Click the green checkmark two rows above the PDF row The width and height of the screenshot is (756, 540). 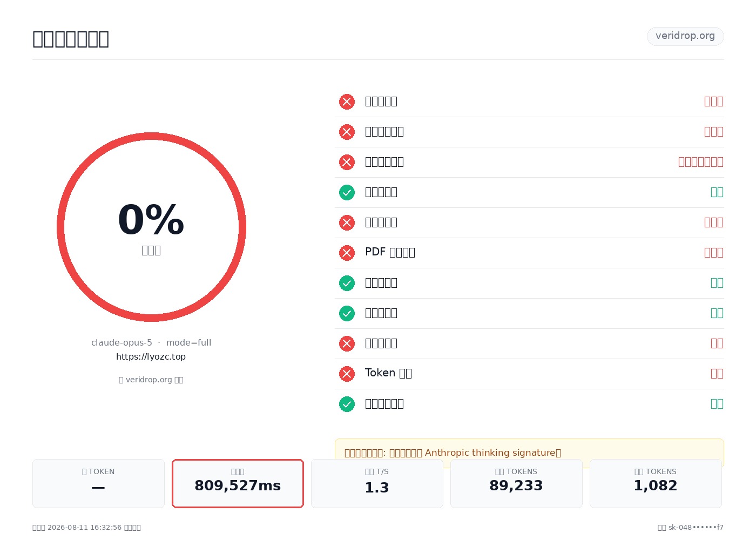coord(347,192)
